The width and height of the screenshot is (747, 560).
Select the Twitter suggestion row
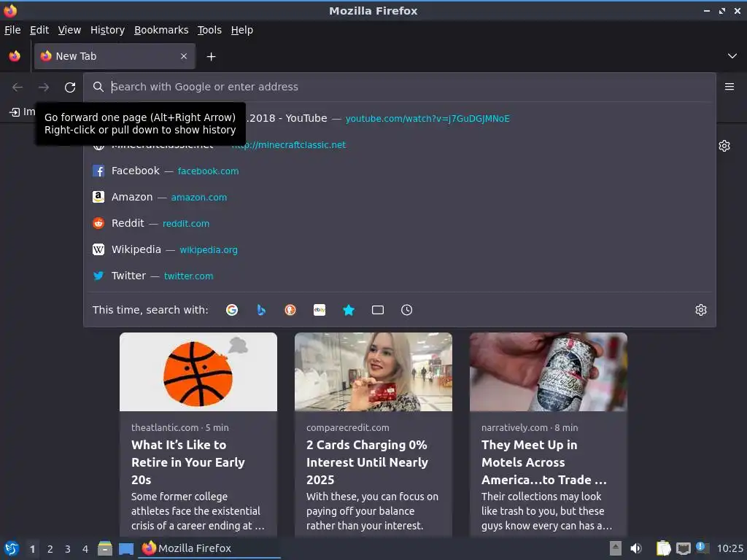click(x=399, y=275)
